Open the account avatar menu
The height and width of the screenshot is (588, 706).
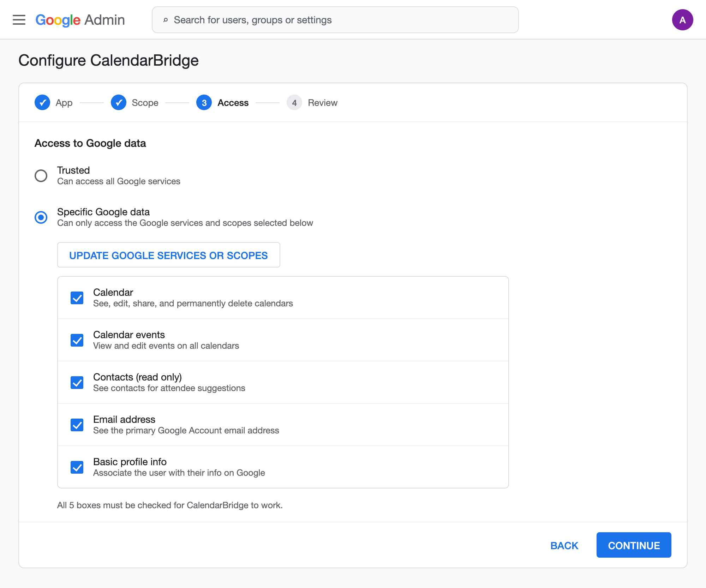pos(682,20)
